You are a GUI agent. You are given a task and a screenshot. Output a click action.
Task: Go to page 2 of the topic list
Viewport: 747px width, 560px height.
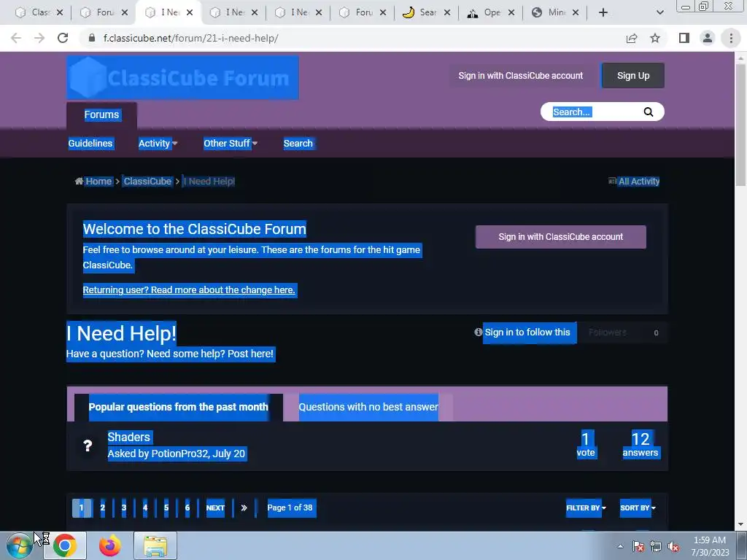pyautogui.click(x=102, y=507)
